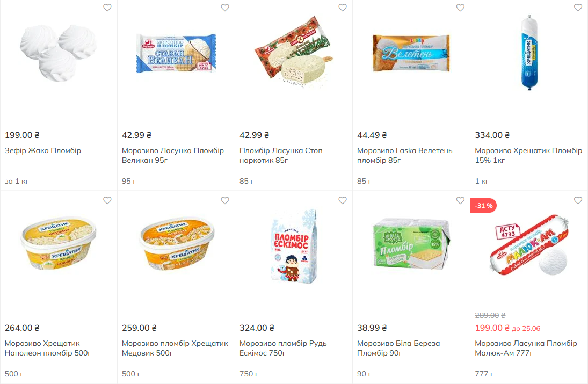
Task: Wishlist the Хрещатик Медовик 500г ice cream
Action: (x=225, y=200)
